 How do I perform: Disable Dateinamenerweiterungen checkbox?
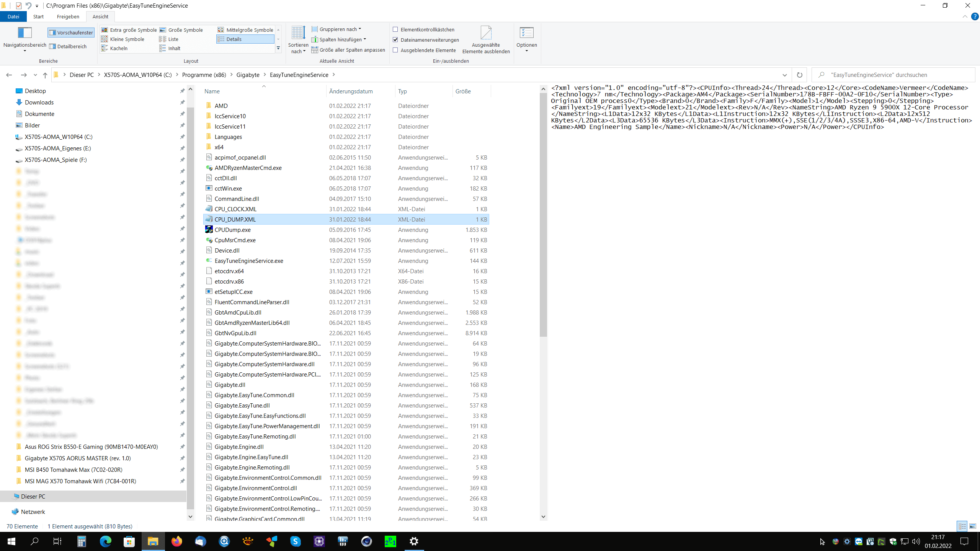click(395, 40)
